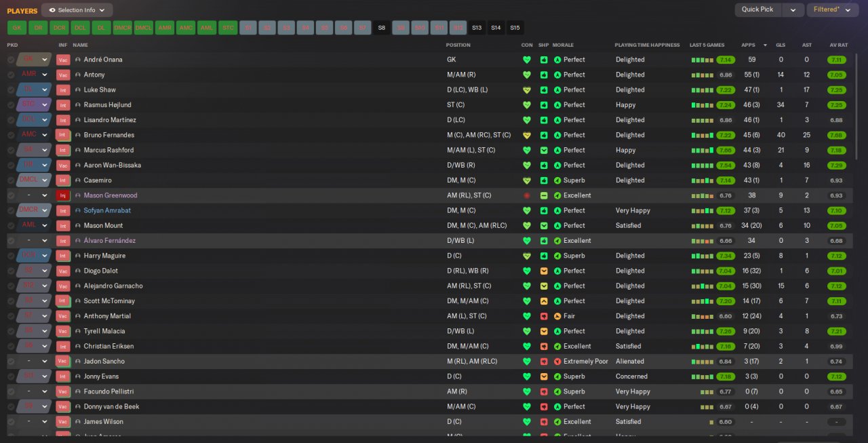Click the Quick Pick button
This screenshot has width=868, height=443.
coord(757,9)
